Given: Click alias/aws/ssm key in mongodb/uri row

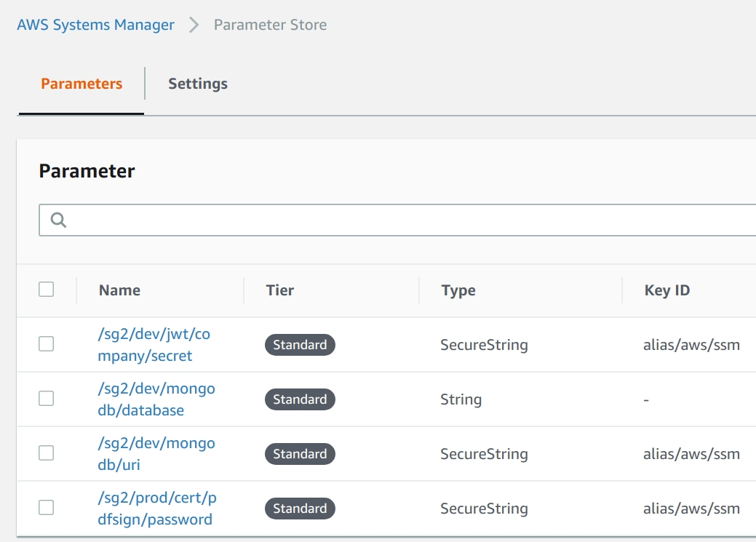Looking at the screenshot, I should [691, 454].
